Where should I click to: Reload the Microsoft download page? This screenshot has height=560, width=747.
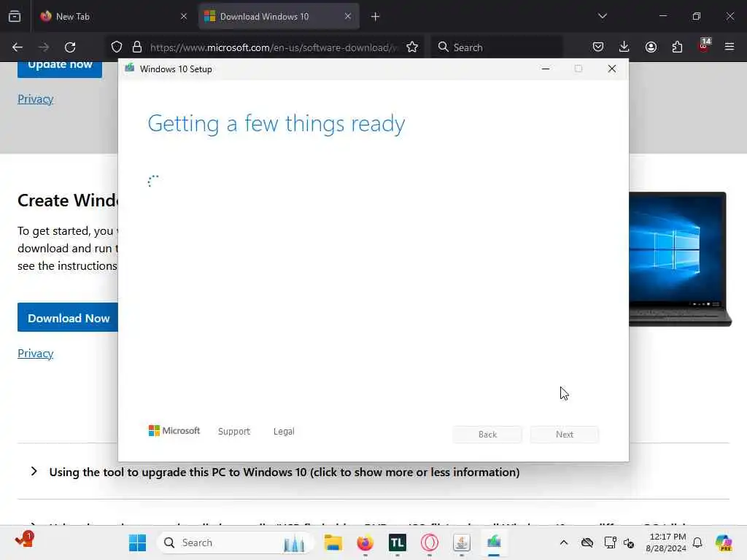70,47
